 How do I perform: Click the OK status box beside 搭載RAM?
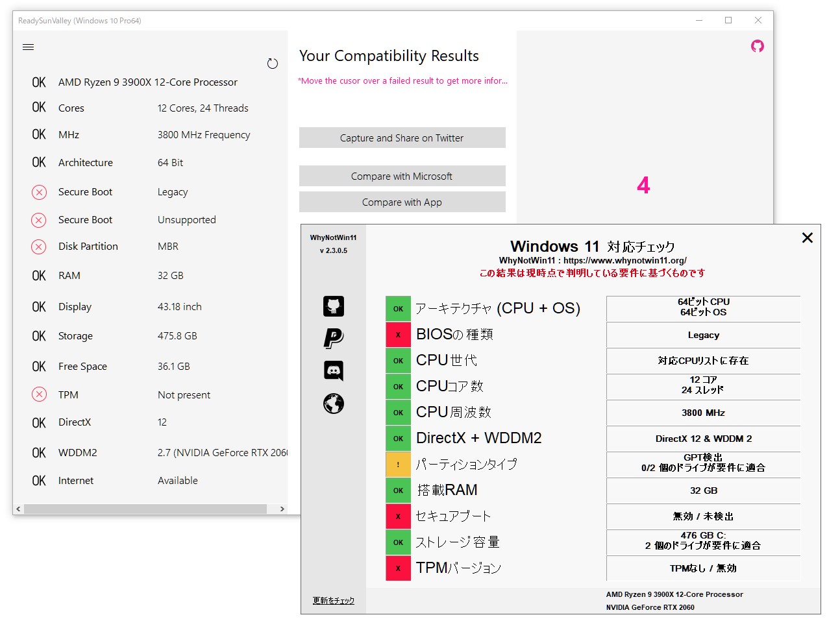pyautogui.click(x=399, y=491)
